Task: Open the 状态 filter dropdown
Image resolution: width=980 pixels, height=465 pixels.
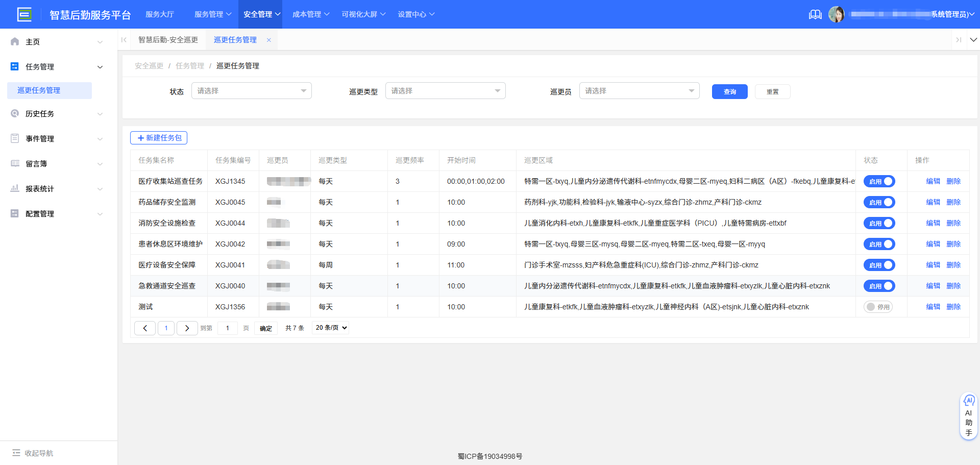Action: [x=251, y=90]
